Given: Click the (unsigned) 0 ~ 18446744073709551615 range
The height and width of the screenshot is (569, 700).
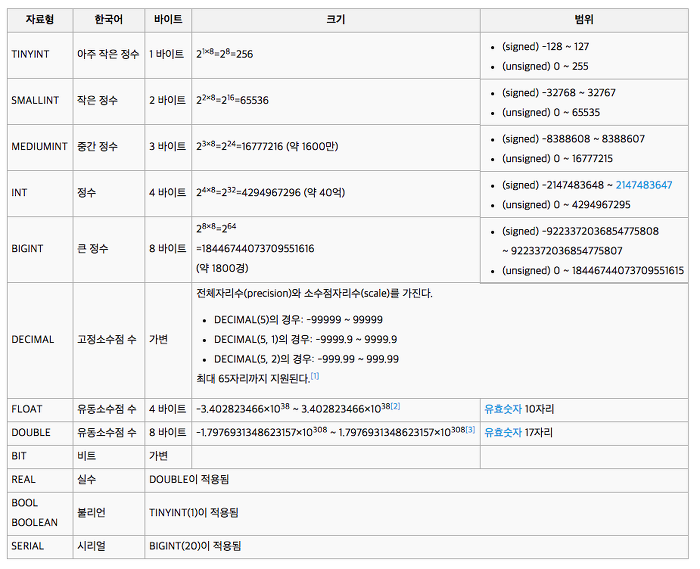Looking at the screenshot, I should click(593, 271).
